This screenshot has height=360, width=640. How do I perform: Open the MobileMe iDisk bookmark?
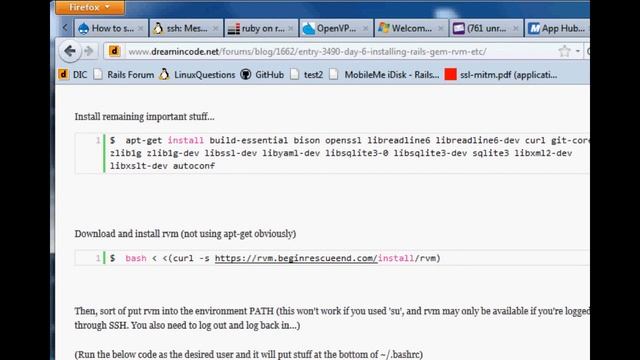384,75
